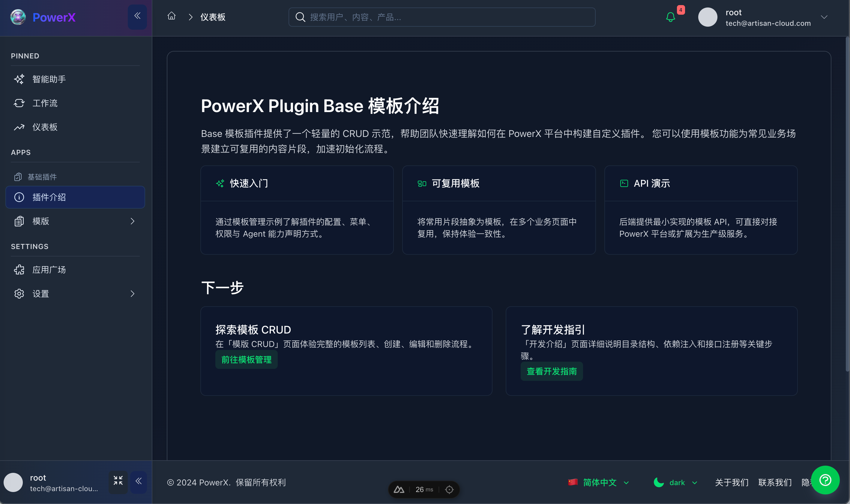Open the 简体中文 language dropdown
The height and width of the screenshot is (504, 850).
pyautogui.click(x=599, y=482)
